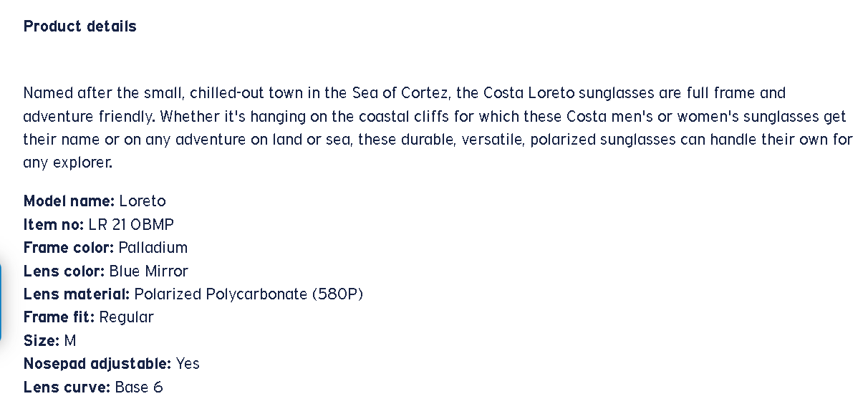
Task: Select the Loreto model value
Action: click(x=143, y=201)
